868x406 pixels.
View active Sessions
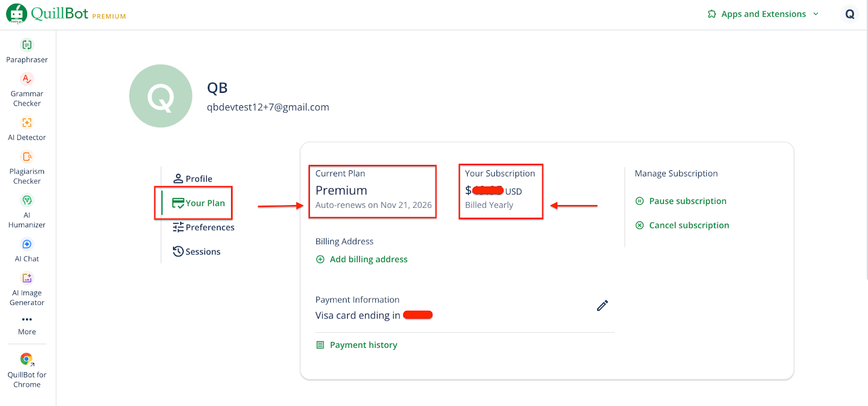pyautogui.click(x=202, y=251)
